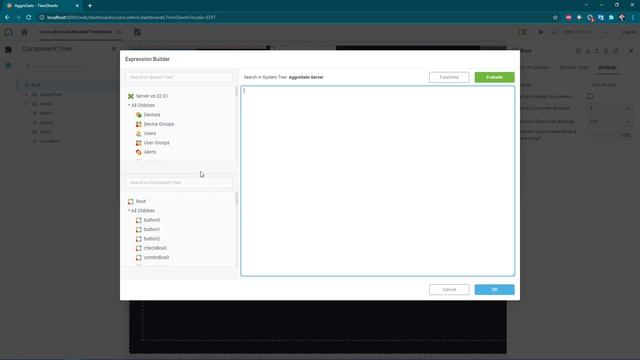Select the users.admin.dashboards.TimeSheets tab
Viewport: 640px width, 360px height.
click(76, 32)
